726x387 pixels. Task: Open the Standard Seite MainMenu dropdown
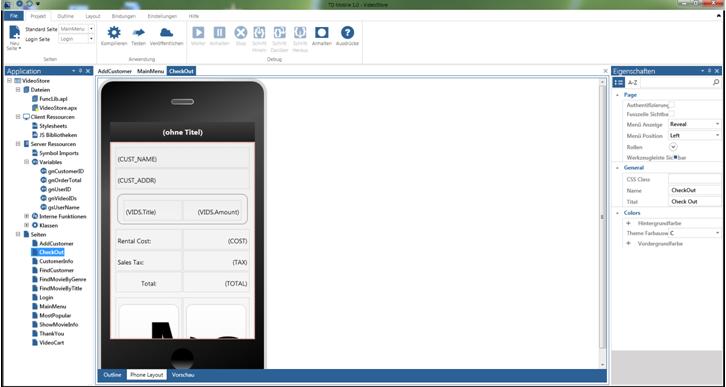[x=76, y=29]
